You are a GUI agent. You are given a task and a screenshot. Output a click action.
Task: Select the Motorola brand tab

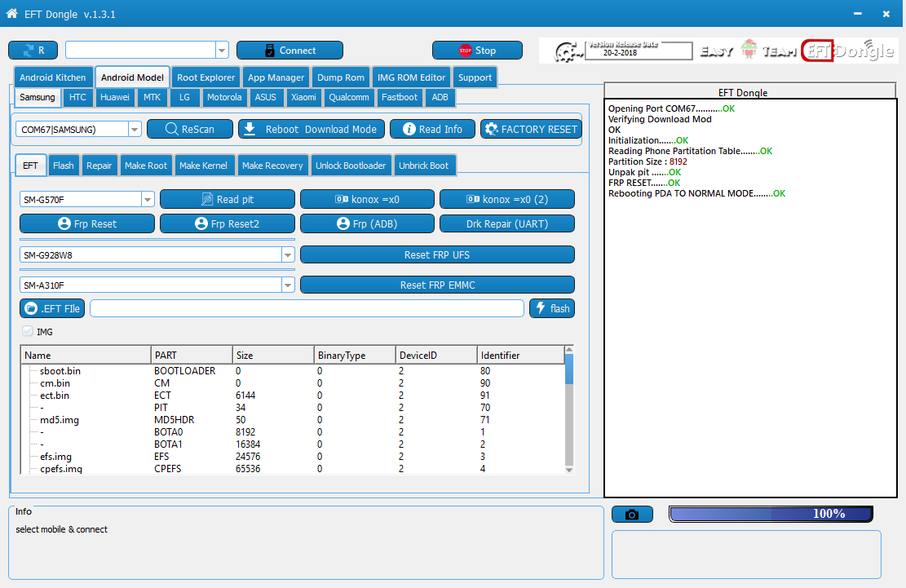pyautogui.click(x=224, y=97)
